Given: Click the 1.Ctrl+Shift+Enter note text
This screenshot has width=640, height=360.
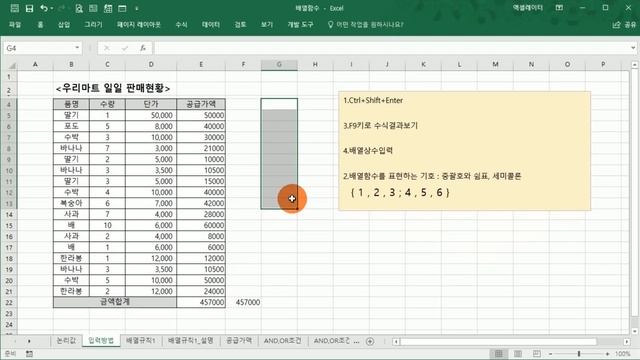Looking at the screenshot, I should pyautogui.click(x=373, y=100).
